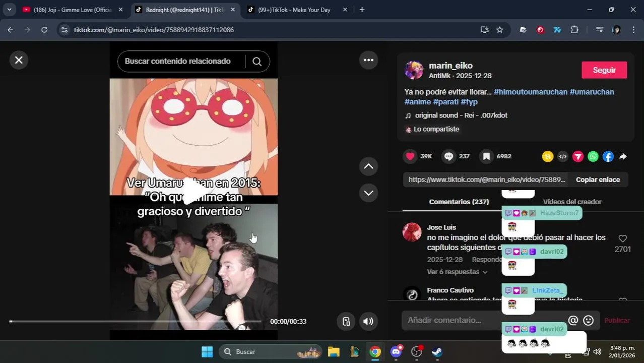The height and width of the screenshot is (363, 644).
Task: Open Jose Luis commenter avatar
Action: (x=412, y=232)
